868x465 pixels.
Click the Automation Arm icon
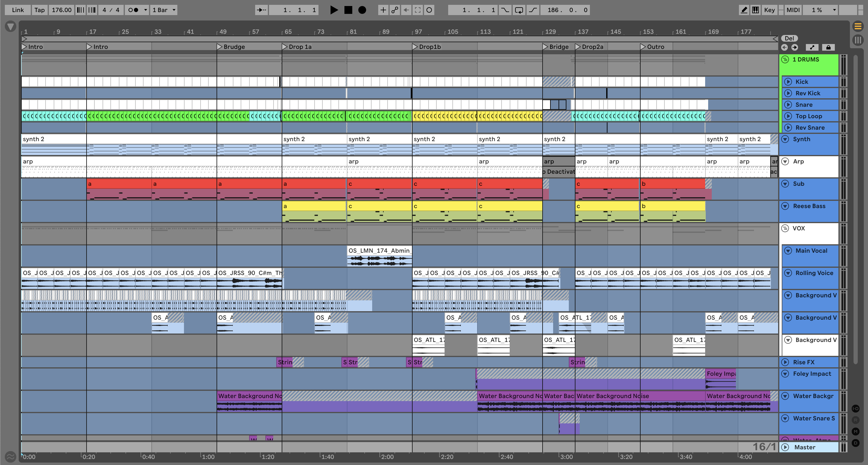click(394, 10)
